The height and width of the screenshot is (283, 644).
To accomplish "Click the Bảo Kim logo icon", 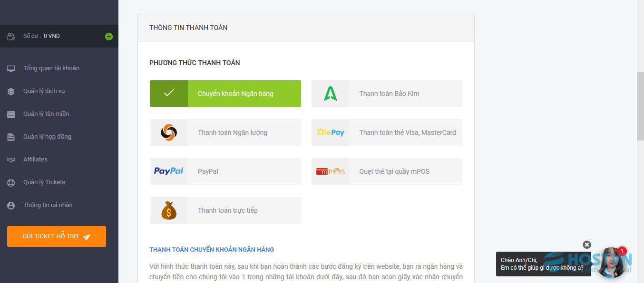I will (x=331, y=94).
